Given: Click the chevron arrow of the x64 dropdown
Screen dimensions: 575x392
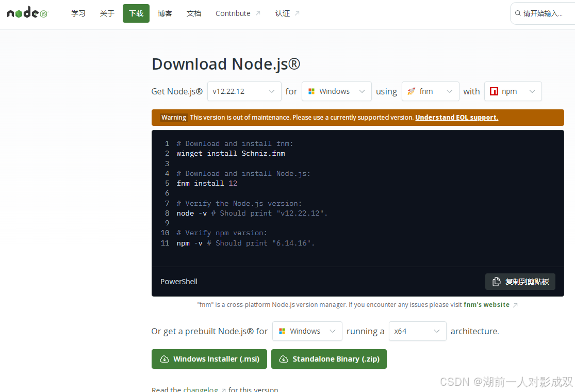Looking at the screenshot, I should pos(437,331).
